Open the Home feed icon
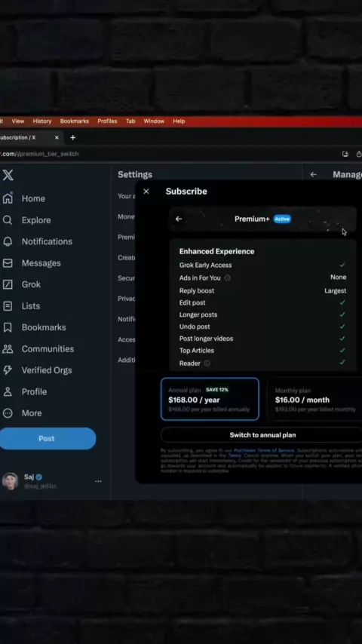 (8, 198)
